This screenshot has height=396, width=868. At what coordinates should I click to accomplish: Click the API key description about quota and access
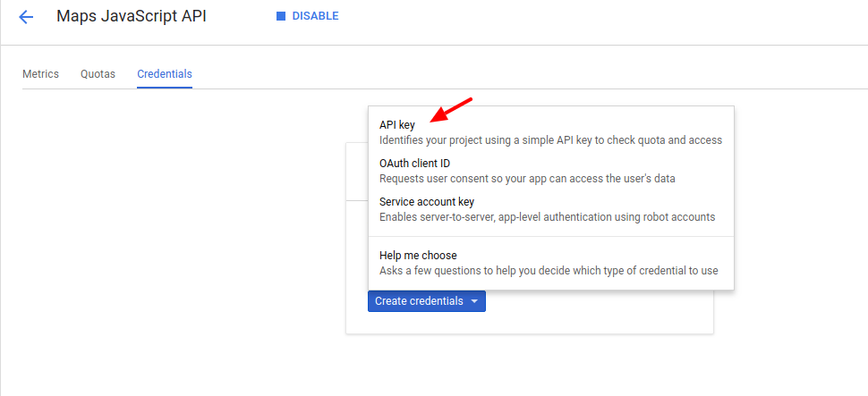tap(550, 140)
